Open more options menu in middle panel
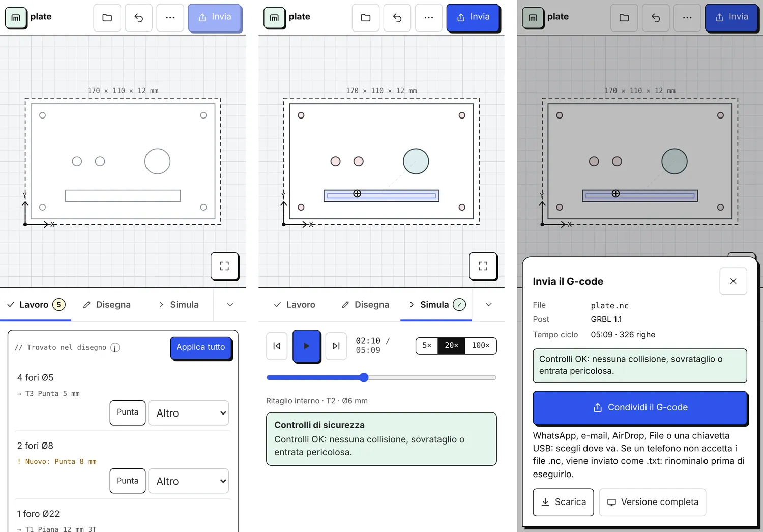The height and width of the screenshot is (532, 763). tap(429, 18)
